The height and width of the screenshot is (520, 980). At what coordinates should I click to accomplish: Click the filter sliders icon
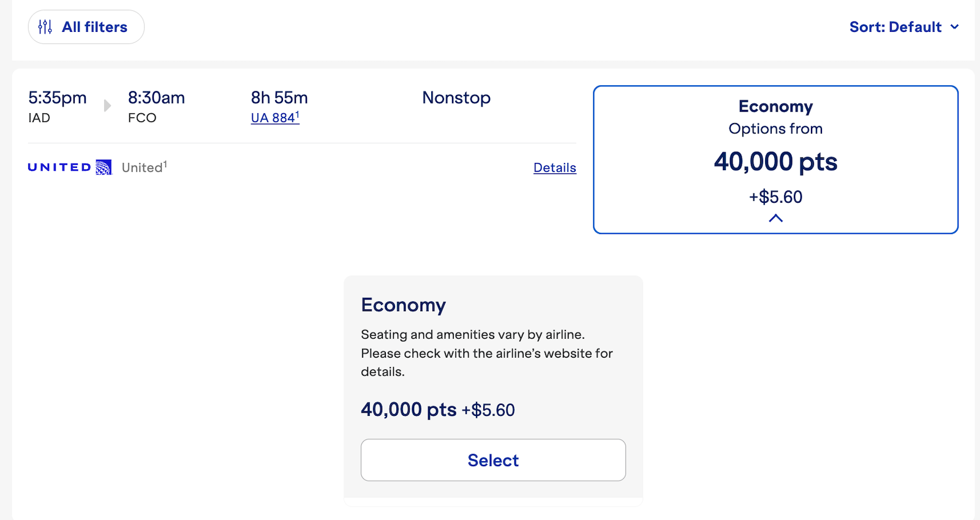[45, 27]
